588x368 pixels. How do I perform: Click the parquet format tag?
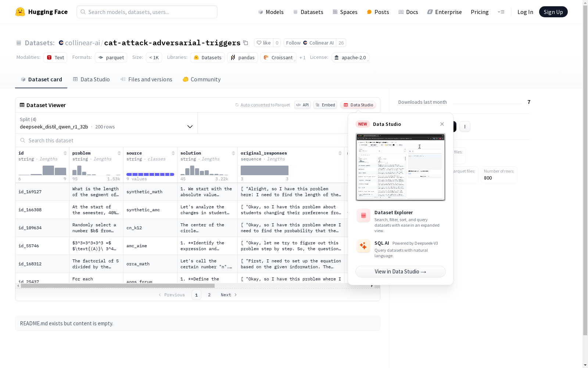pyautogui.click(x=111, y=57)
